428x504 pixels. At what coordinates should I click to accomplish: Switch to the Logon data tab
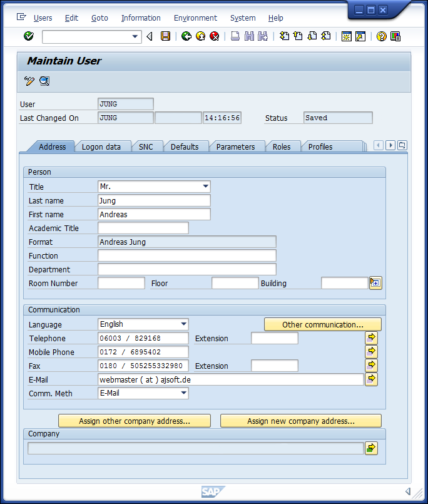click(101, 147)
